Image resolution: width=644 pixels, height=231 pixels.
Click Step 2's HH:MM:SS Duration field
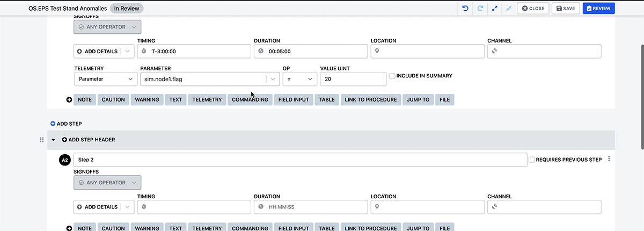(311, 207)
